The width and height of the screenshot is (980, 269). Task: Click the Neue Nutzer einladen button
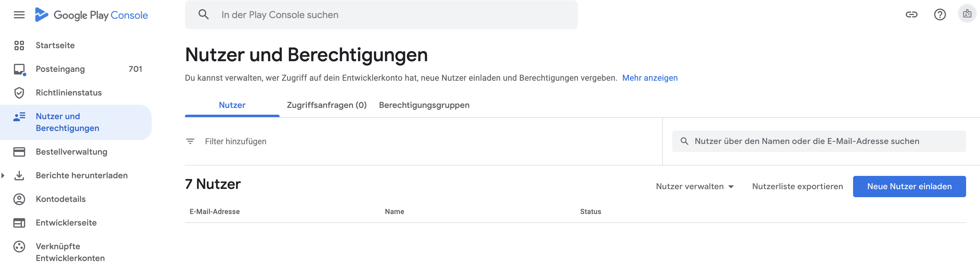[x=909, y=187]
